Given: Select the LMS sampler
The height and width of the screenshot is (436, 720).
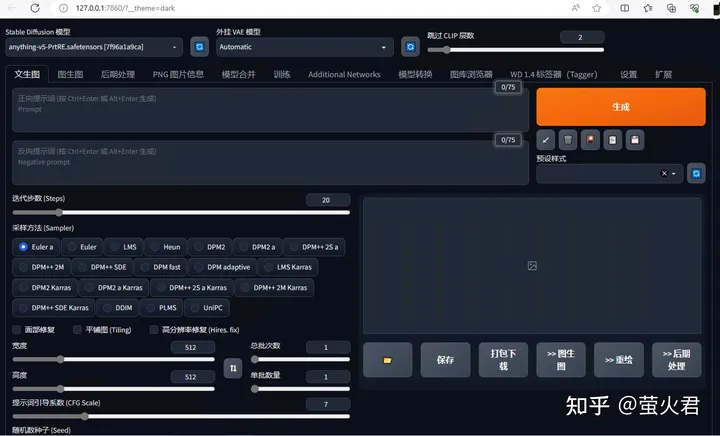Looking at the screenshot, I should (124, 247).
